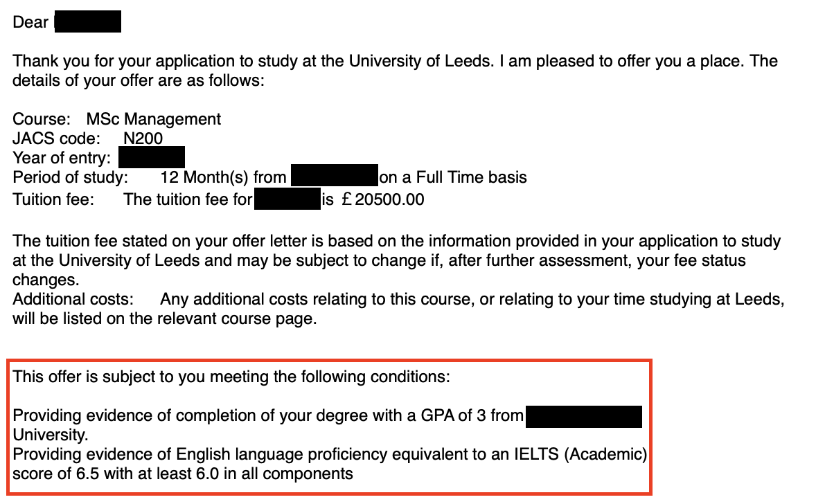Click the MSc Management course text
Viewport: 816px width, 504px height.
click(x=154, y=119)
